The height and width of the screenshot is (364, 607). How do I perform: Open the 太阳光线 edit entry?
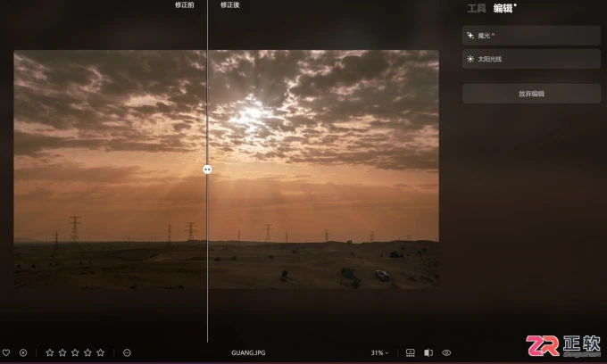[531, 59]
